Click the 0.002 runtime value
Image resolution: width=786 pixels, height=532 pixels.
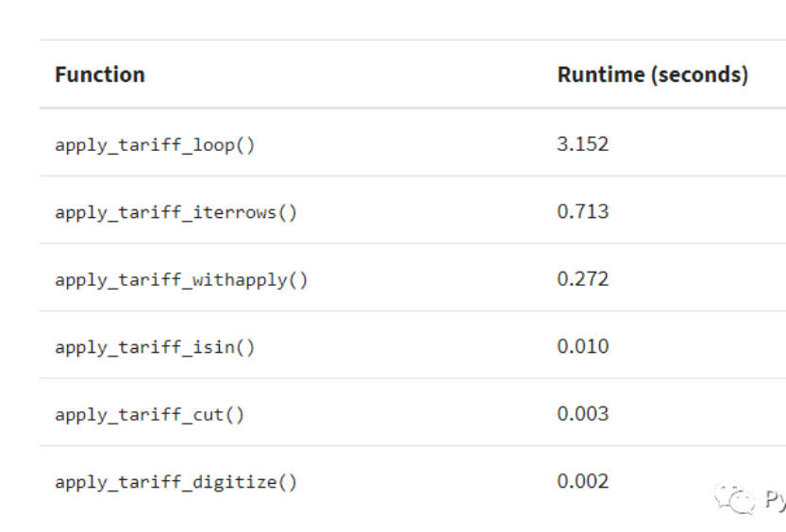[x=583, y=481]
